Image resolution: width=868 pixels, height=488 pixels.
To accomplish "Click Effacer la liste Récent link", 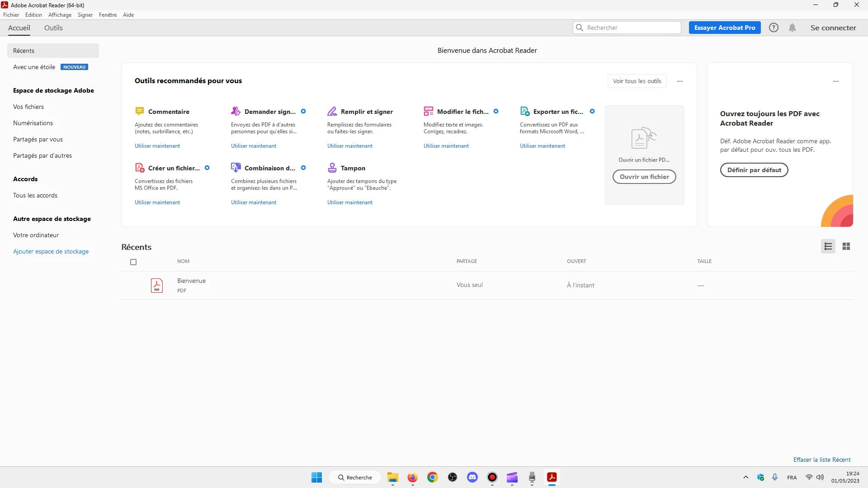I will click(822, 460).
